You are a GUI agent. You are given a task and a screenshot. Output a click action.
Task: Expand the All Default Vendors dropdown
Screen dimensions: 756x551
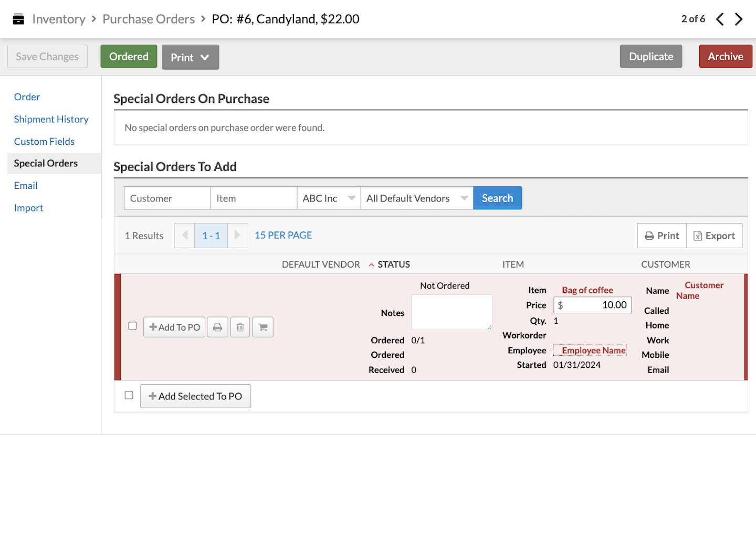(x=416, y=198)
